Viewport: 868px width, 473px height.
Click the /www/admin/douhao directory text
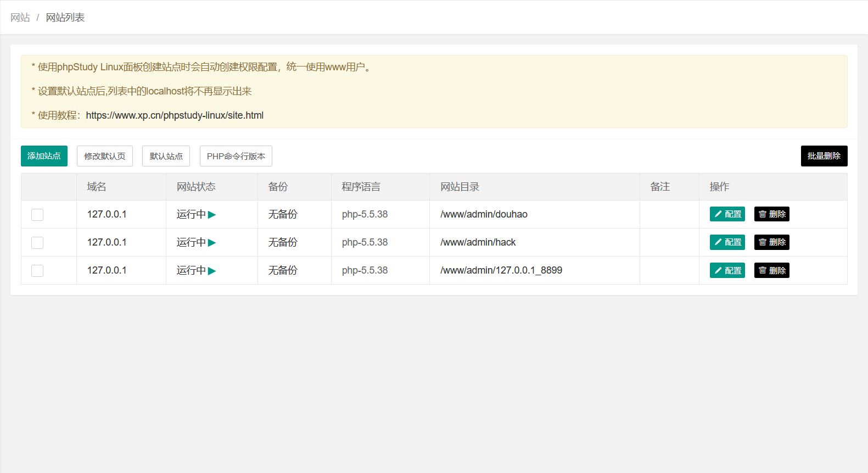[484, 214]
